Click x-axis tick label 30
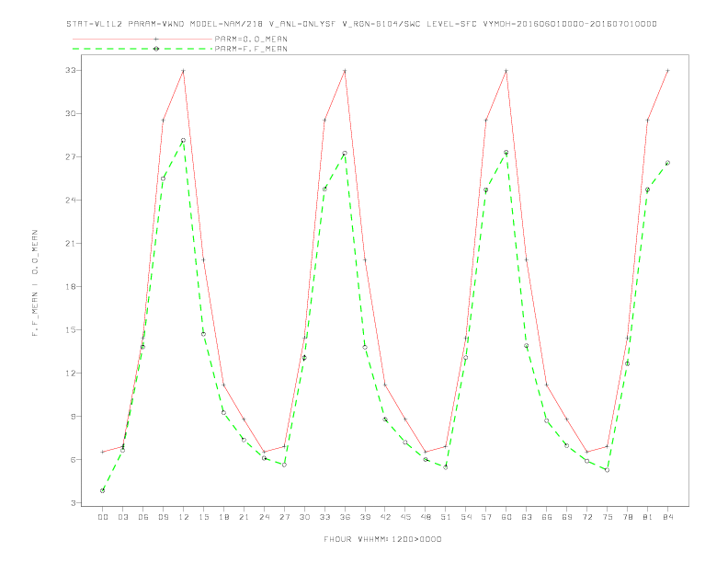This screenshot has width=728, height=563. tap(304, 517)
